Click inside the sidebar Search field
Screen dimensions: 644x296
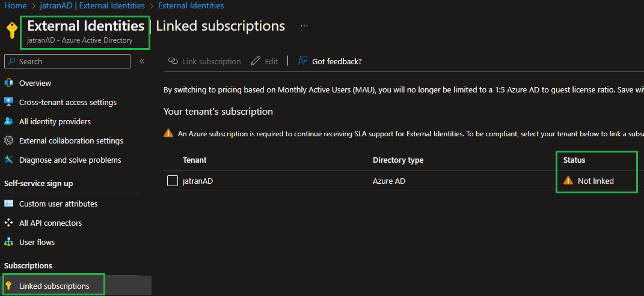(x=67, y=61)
